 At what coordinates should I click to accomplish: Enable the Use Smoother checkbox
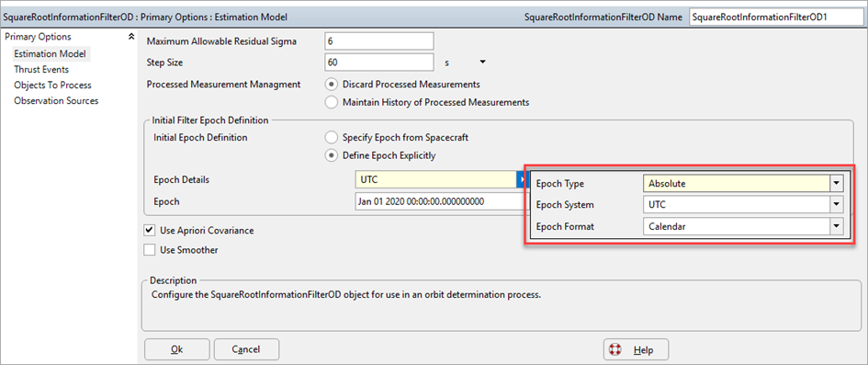point(150,250)
